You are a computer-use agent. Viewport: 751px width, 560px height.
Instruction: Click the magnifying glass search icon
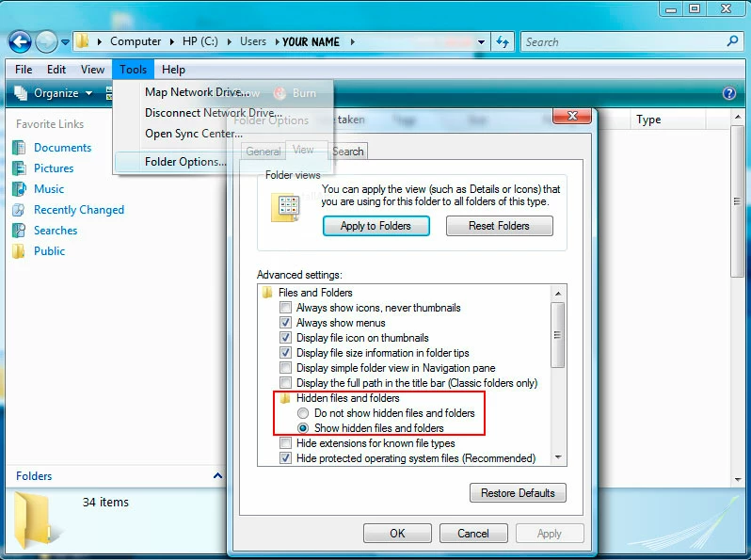(x=732, y=41)
